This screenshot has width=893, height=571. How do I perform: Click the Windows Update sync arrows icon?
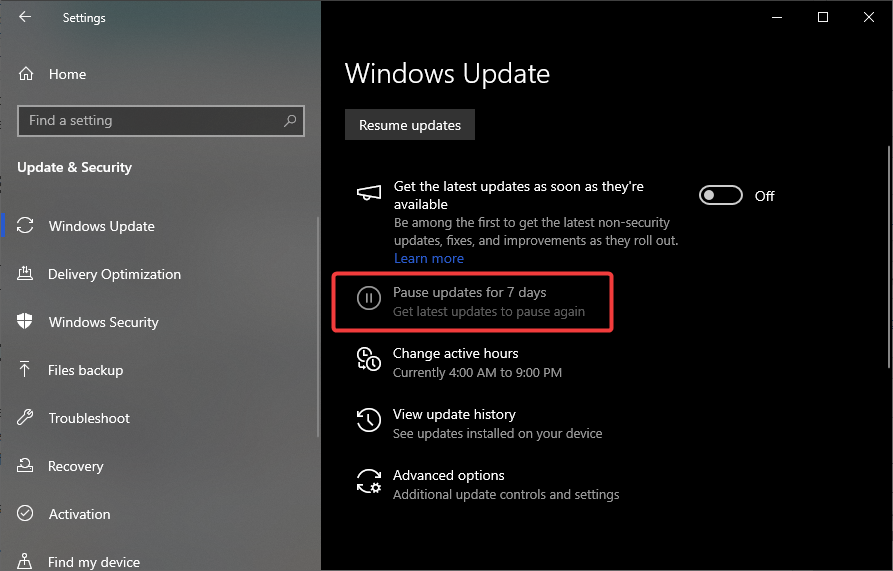[x=25, y=225]
